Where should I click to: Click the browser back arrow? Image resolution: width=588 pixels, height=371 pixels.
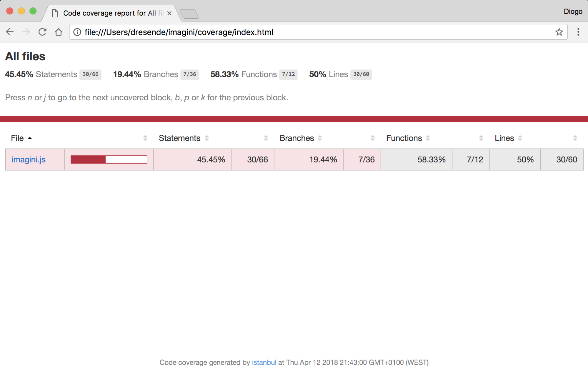10,32
